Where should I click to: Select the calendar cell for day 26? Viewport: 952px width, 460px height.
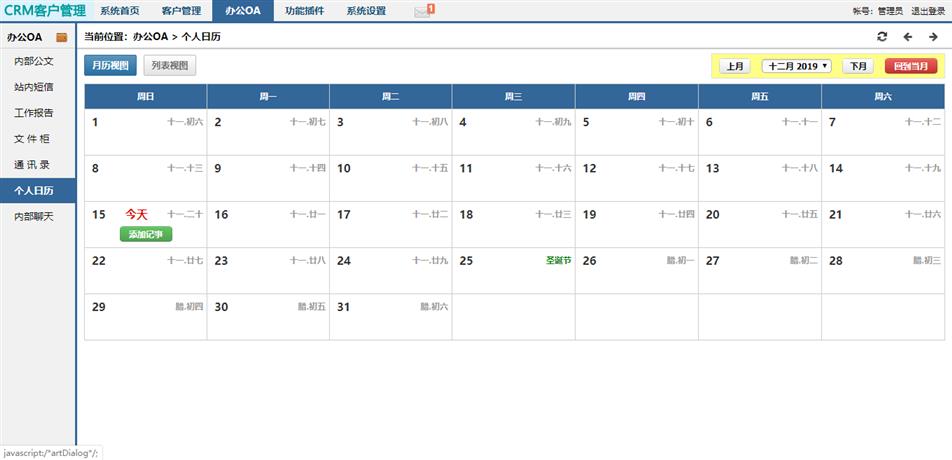tap(637, 271)
